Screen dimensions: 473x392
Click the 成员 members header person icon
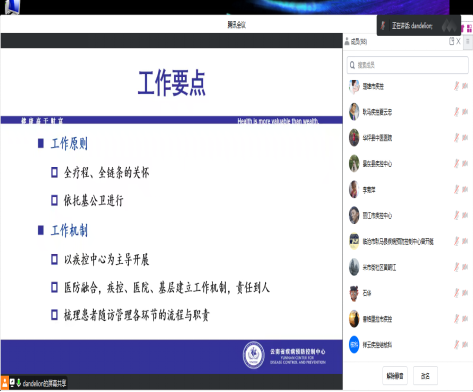point(347,41)
